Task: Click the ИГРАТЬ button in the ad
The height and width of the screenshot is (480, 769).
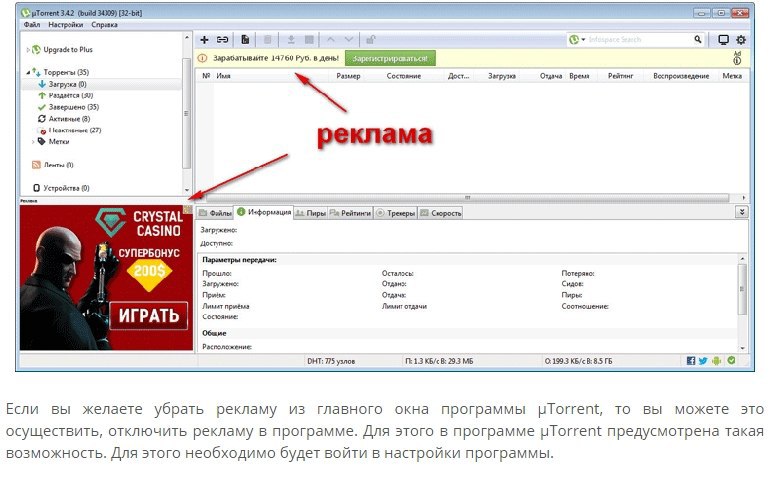Action: [x=149, y=316]
